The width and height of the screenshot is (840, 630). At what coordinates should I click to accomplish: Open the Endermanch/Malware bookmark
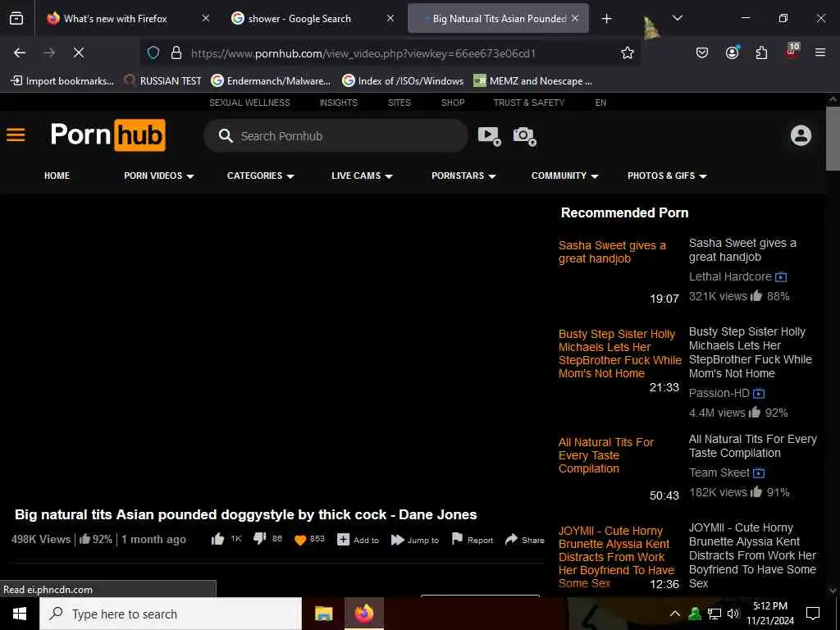point(271,81)
